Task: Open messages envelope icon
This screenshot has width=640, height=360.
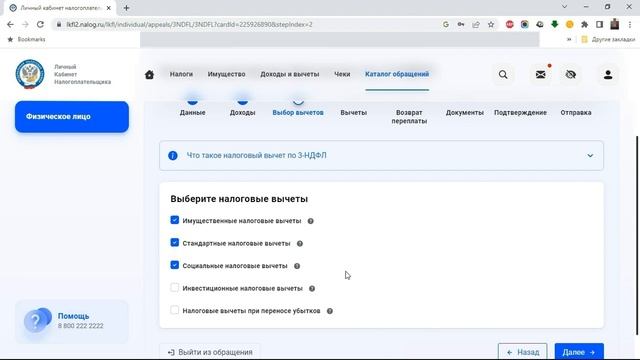Action: pyautogui.click(x=540, y=75)
